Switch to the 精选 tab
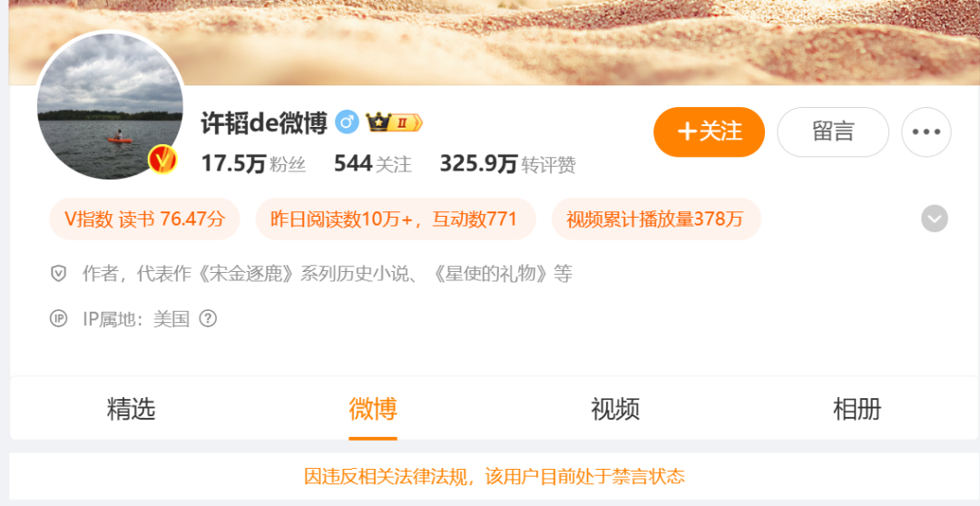This screenshot has height=506, width=980. pyautogui.click(x=132, y=409)
